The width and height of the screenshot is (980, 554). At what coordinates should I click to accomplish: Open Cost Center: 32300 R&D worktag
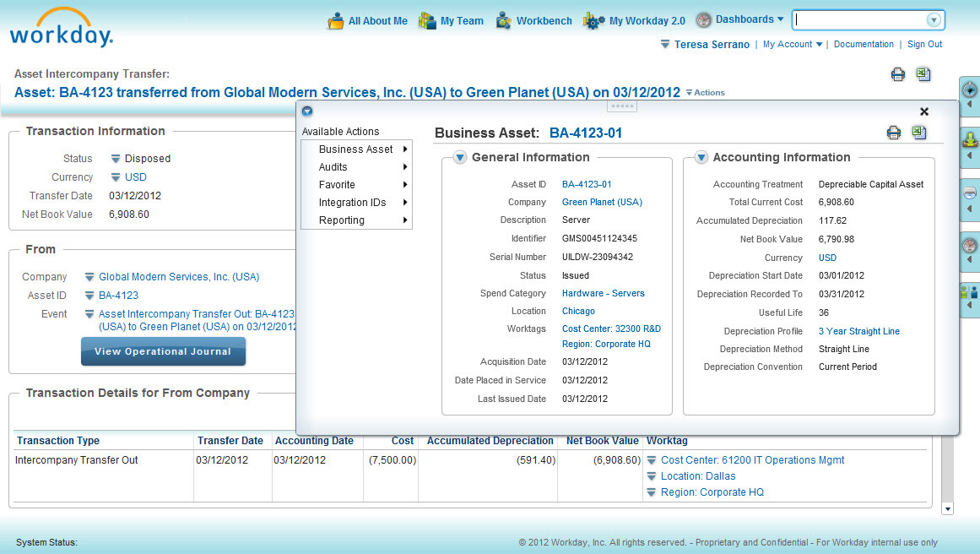point(611,329)
